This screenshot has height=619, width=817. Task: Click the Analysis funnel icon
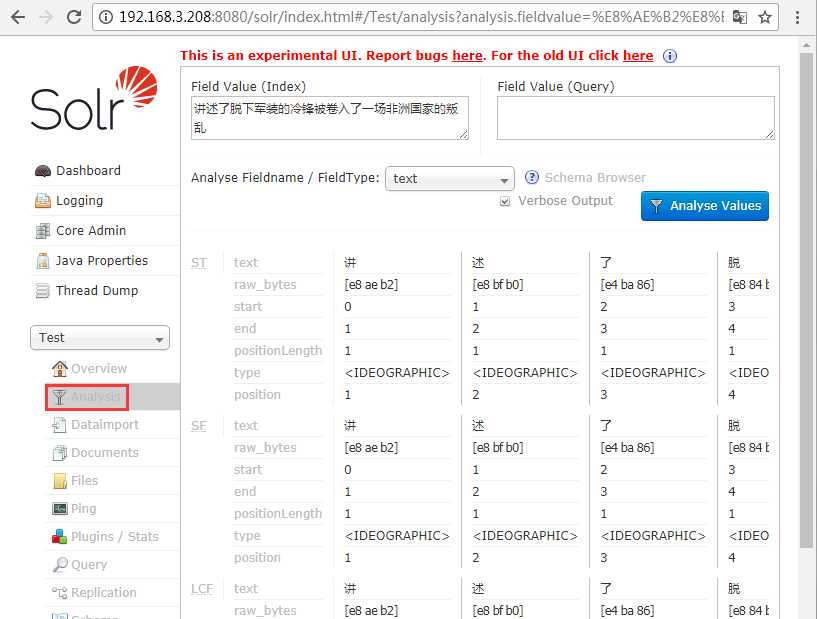(59, 397)
